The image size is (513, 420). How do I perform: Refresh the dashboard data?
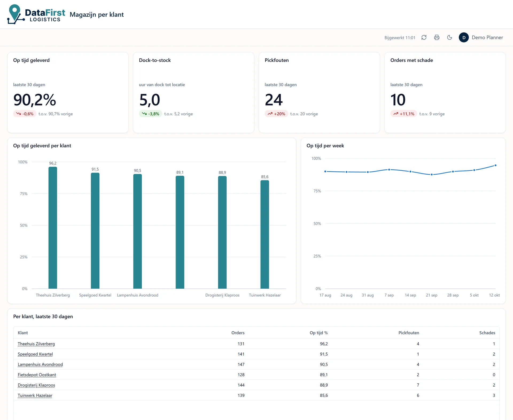click(424, 37)
